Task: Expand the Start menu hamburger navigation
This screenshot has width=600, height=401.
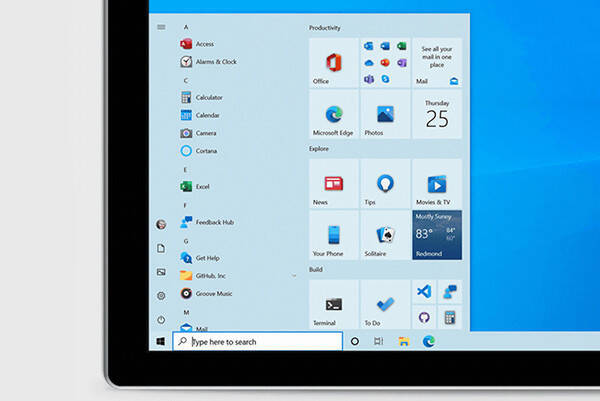Action: 161,27
